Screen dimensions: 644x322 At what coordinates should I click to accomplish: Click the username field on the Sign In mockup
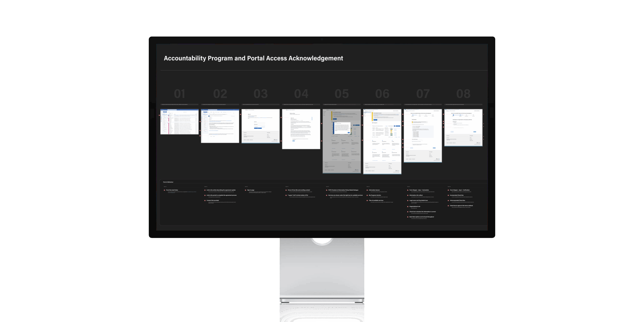(260, 123)
